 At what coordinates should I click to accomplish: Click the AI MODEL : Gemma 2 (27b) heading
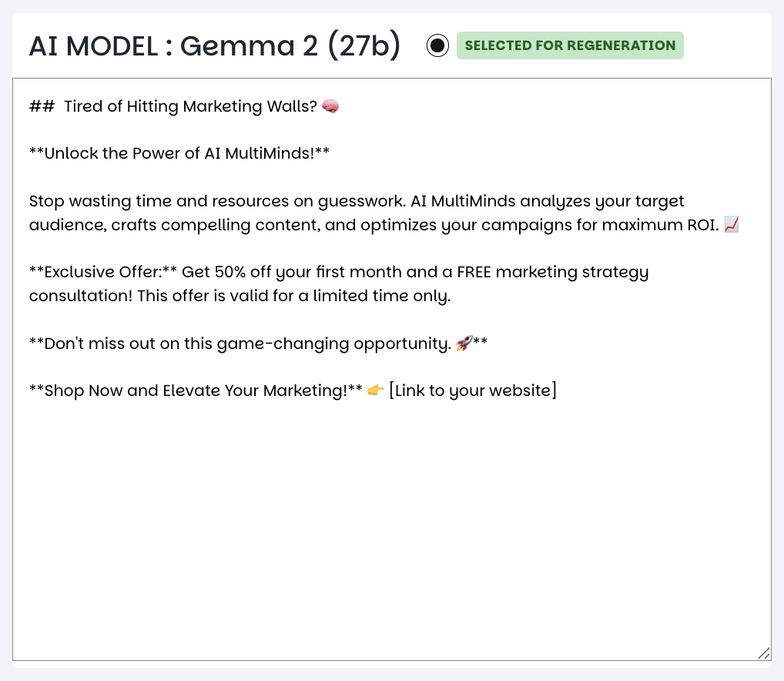[215, 45]
